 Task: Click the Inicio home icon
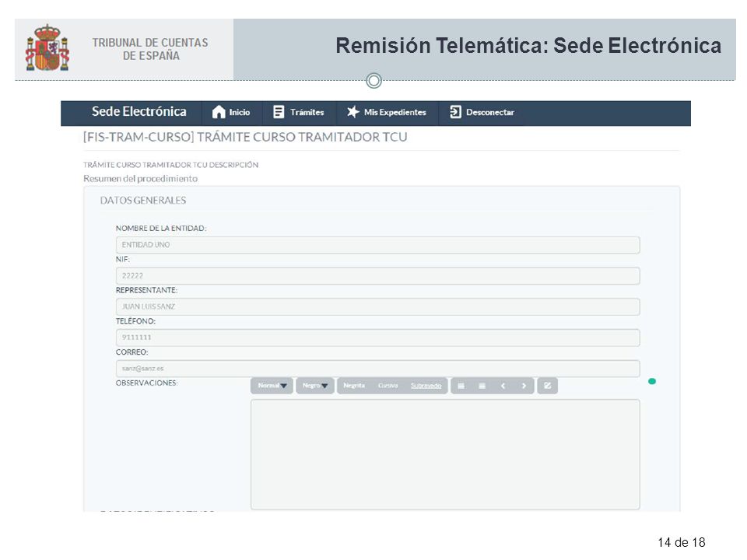pos(219,112)
